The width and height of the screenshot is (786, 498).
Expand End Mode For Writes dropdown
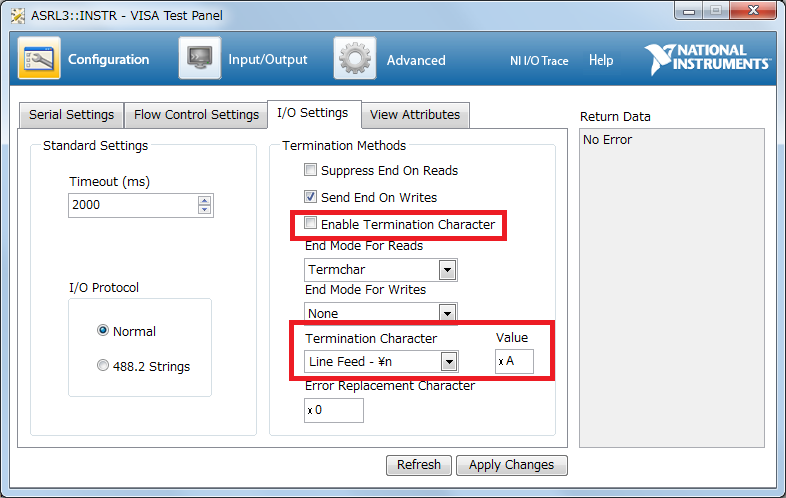click(447, 313)
